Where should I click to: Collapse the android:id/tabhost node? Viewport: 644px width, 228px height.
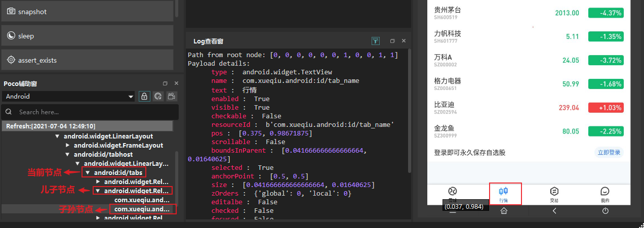[68, 155]
